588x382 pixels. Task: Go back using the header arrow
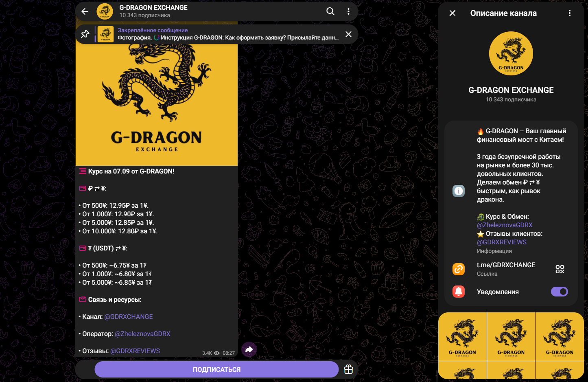click(x=85, y=11)
